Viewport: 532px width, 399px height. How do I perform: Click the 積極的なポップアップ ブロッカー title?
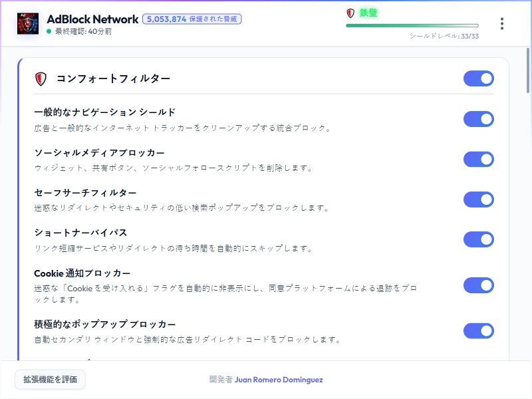pos(105,325)
